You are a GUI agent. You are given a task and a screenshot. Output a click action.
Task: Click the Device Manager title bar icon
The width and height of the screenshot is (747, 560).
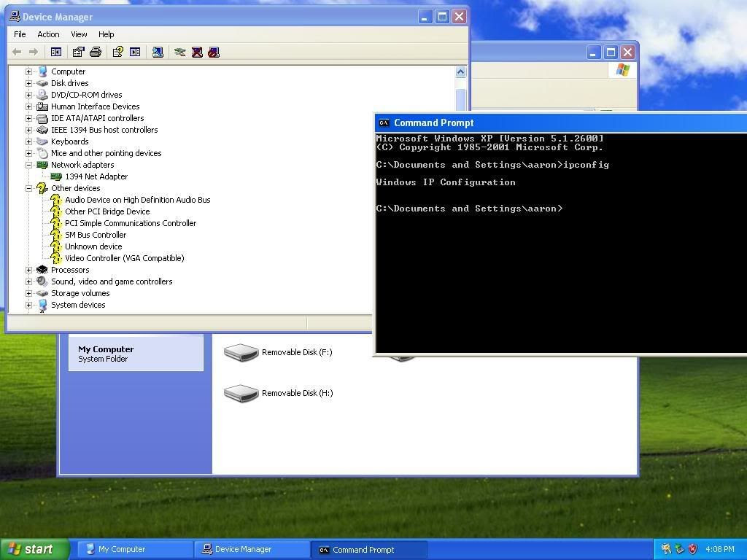[15, 17]
